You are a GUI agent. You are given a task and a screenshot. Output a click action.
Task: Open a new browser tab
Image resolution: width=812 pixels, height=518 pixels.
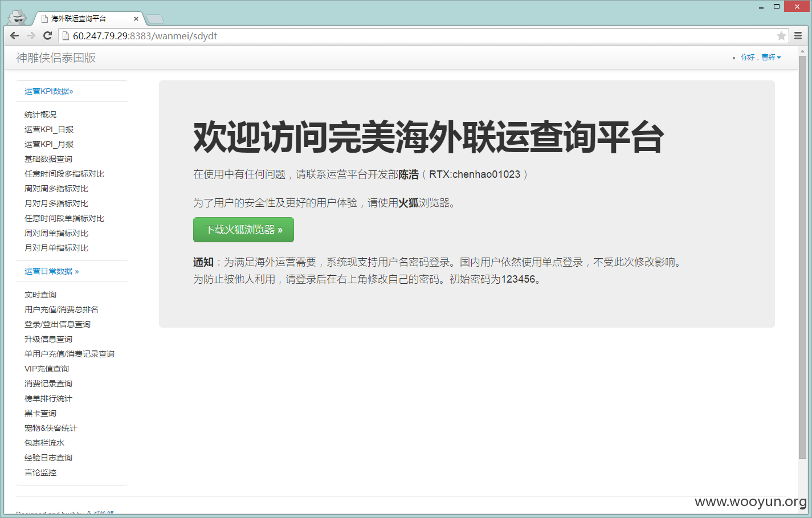[x=154, y=19]
